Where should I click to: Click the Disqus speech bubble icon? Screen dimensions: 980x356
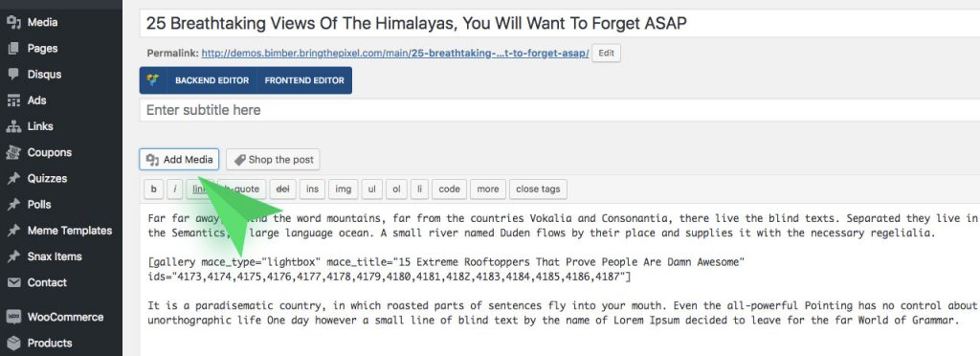pos(13,74)
